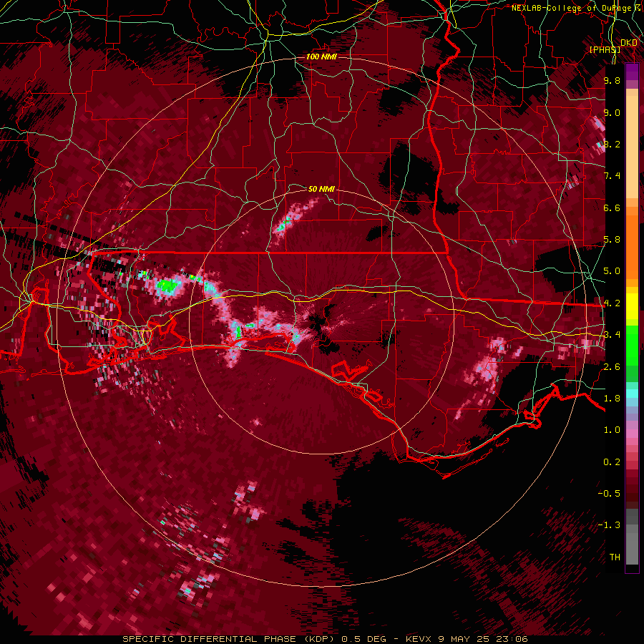Click the 100 NMI range ring label

pos(321,57)
